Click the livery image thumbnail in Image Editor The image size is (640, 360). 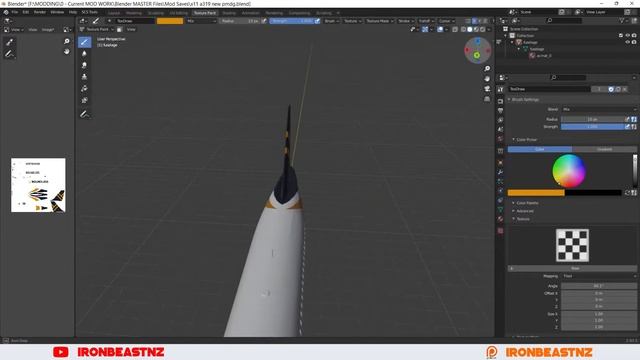(38, 185)
